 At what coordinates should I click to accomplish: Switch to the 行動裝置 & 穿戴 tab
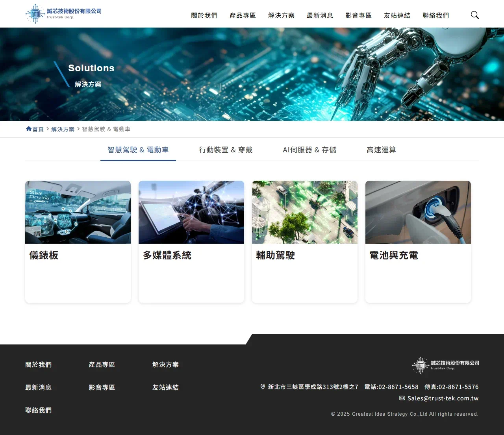(225, 150)
